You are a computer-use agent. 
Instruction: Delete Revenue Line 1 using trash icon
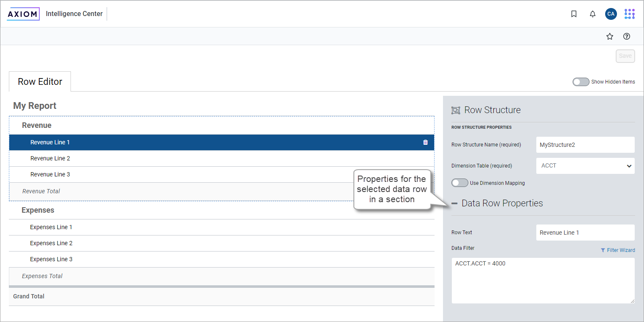click(x=425, y=143)
